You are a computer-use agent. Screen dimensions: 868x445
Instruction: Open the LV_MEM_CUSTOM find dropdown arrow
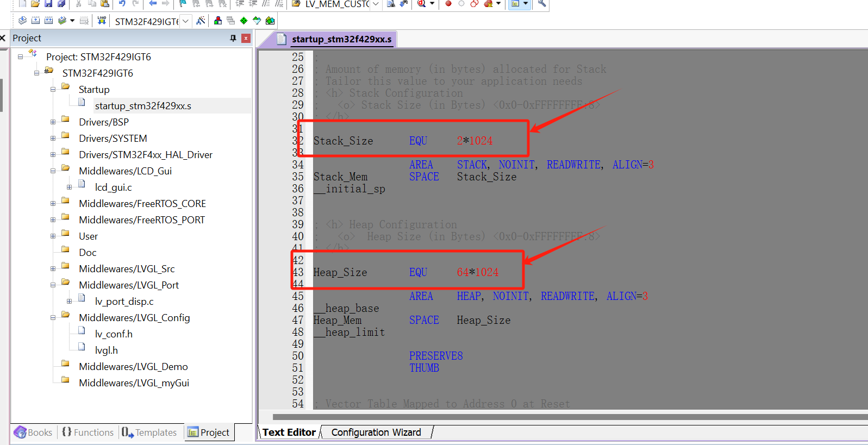[x=376, y=4]
